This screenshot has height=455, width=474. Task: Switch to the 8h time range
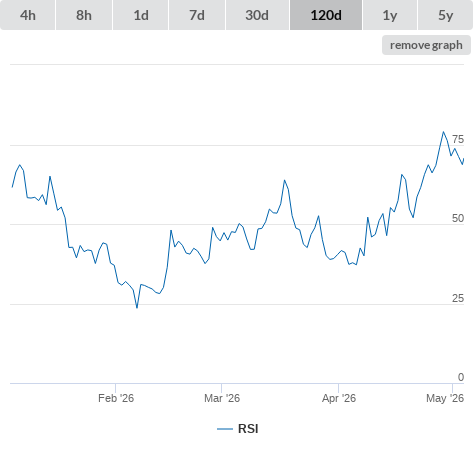[x=84, y=15]
